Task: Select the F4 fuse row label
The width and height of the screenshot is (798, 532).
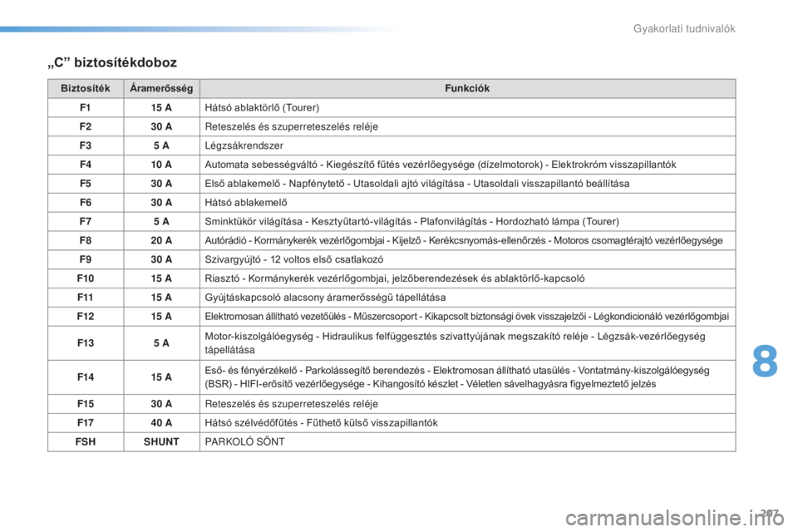Action: [x=85, y=165]
